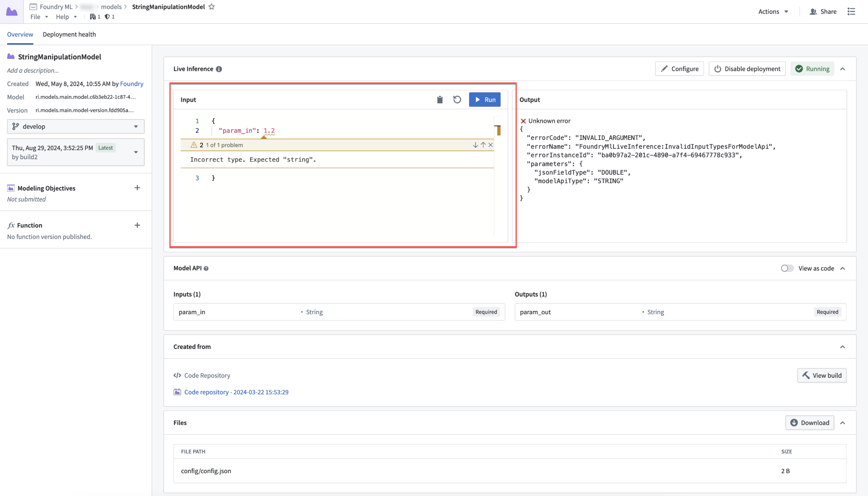This screenshot has width=868, height=496.
Task: Click the Function fx icon
Action: (11, 225)
